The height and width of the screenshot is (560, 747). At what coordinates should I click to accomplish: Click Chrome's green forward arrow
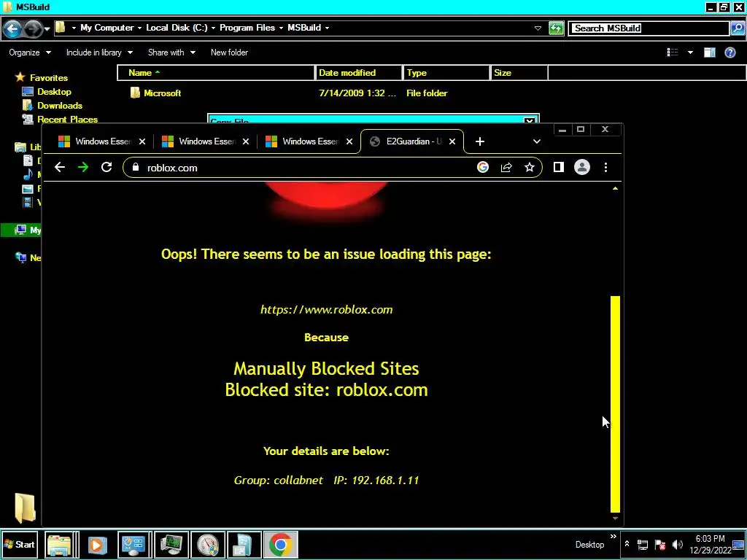pyautogui.click(x=83, y=167)
